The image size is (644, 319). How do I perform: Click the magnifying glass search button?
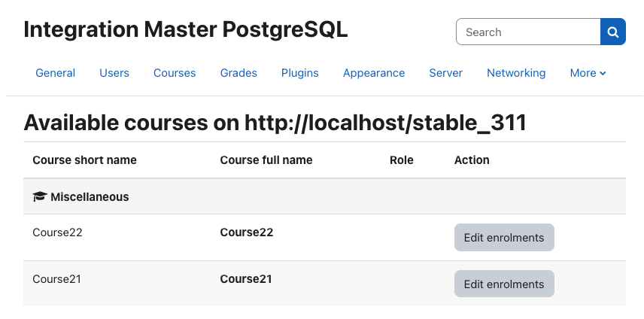(x=613, y=32)
